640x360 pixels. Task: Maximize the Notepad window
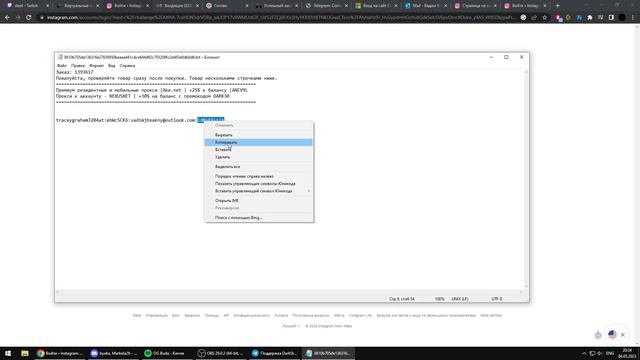506,57
